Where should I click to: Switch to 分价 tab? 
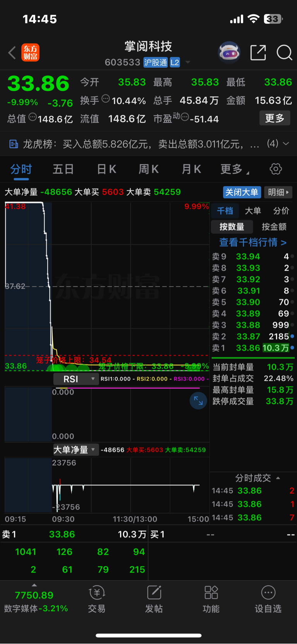(281, 211)
